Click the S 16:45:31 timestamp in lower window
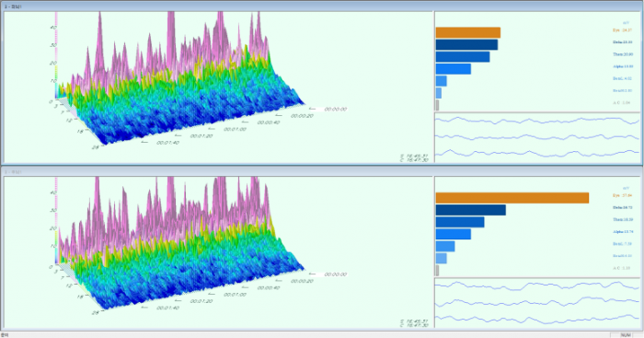644x338 pixels. (414, 321)
